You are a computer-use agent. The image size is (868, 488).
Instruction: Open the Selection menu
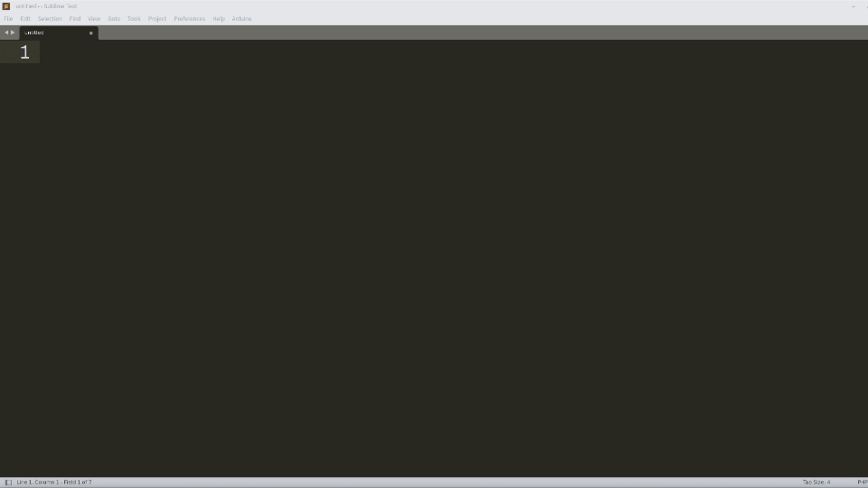tap(50, 19)
